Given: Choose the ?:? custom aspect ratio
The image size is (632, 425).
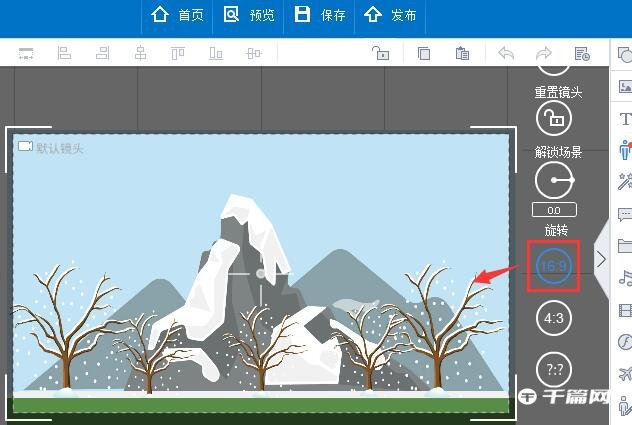Looking at the screenshot, I should point(553,369).
